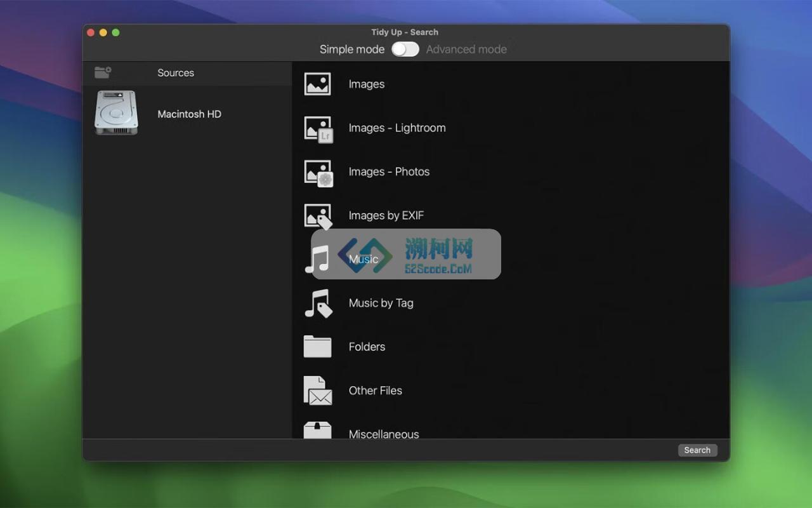
Task: Click the Advanced mode label
Action: [x=466, y=49]
